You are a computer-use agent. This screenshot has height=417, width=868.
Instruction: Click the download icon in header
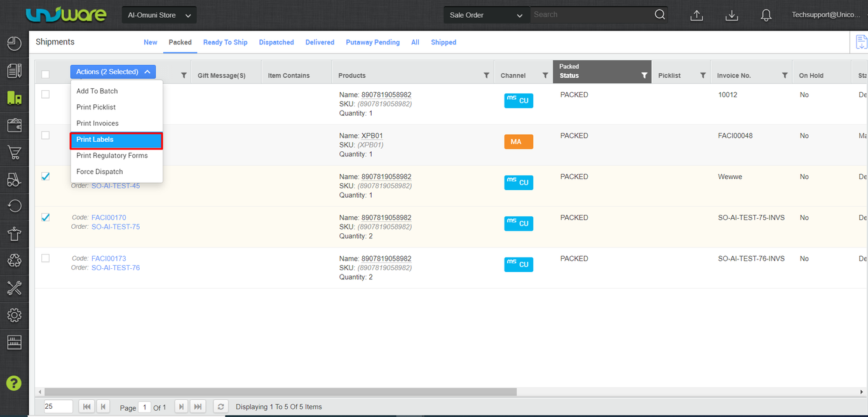731,15
